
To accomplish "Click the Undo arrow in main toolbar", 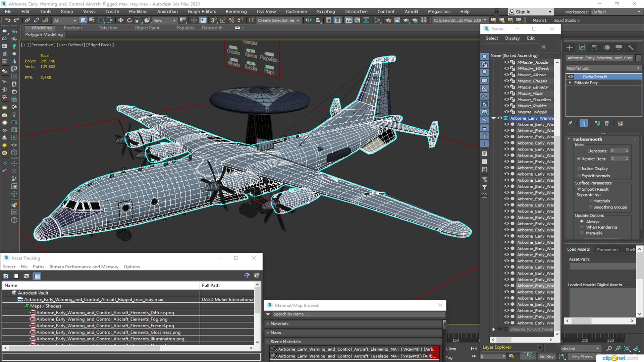I will tap(8, 20).
